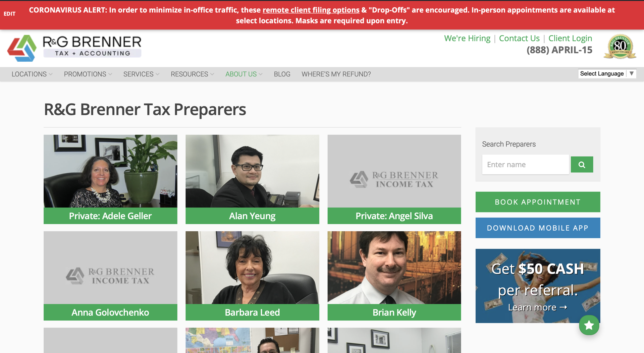Click the Private: Adele Geller name label
This screenshot has height=353, width=644.
click(110, 216)
